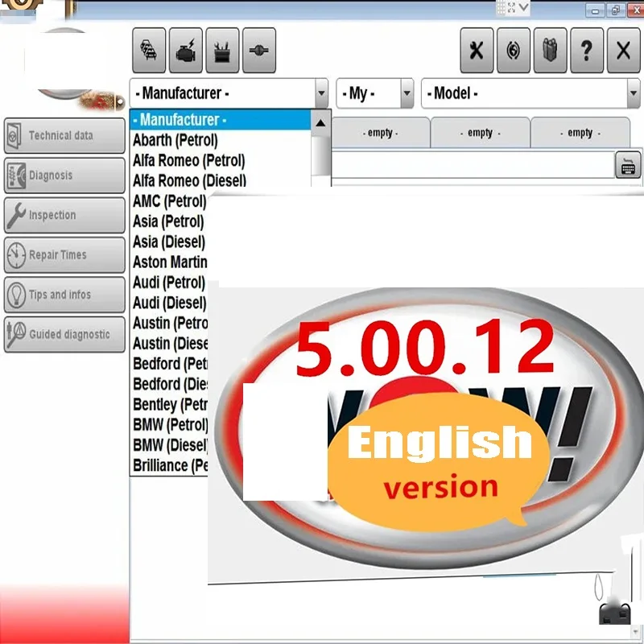Open the Repair Times section
The height and width of the screenshot is (644, 644).
click(x=64, y=255)
